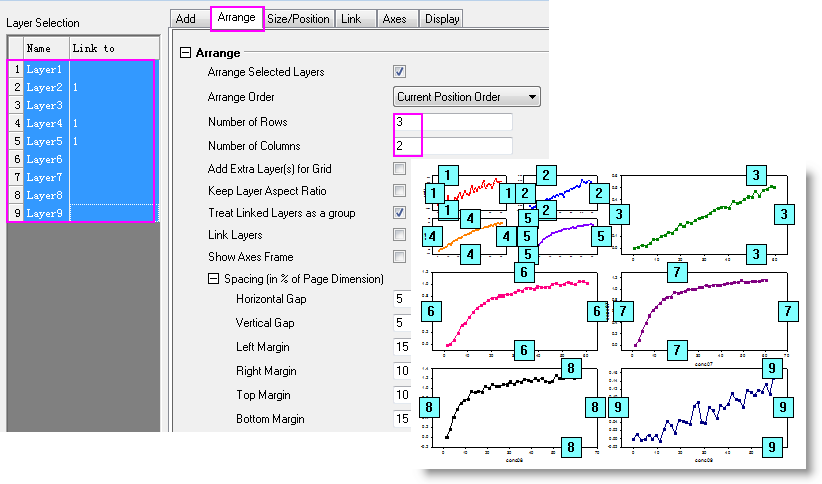This screenshot has height=484, width=822.
Task: Open the Arrange Order dropdown
Action: click(467, 97)
